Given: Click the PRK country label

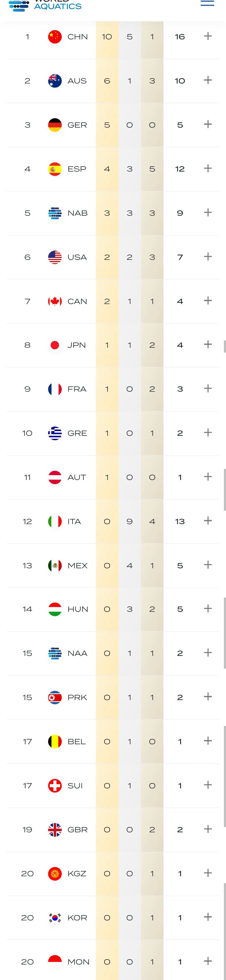Looking at the screenshot, I should (x=77, y=697).
